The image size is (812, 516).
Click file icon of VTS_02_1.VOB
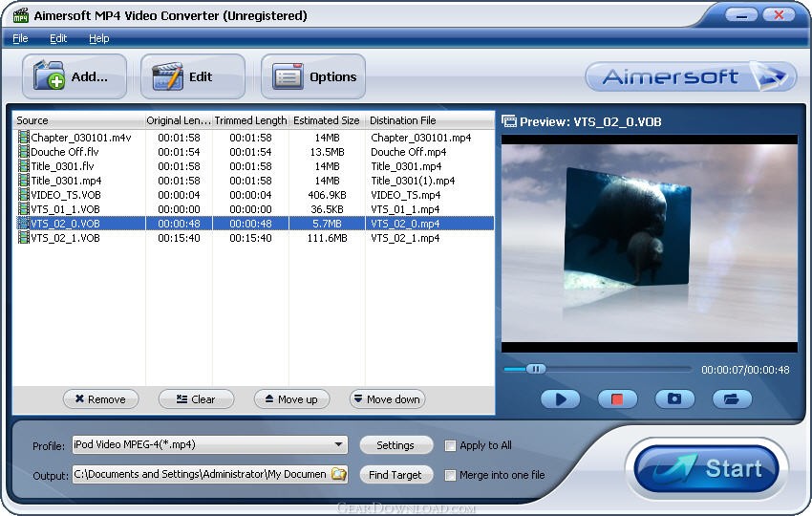pyautogui.click(x=23, y=238)
